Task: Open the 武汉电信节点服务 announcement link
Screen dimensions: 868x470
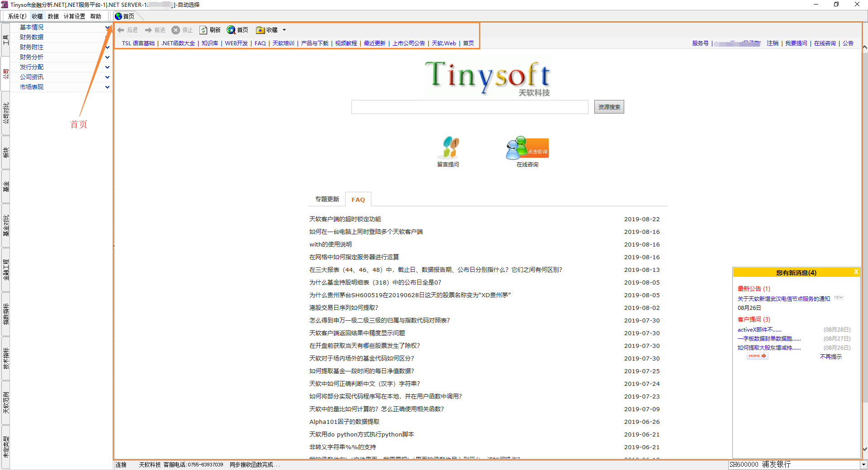Action: click(784, 299)
